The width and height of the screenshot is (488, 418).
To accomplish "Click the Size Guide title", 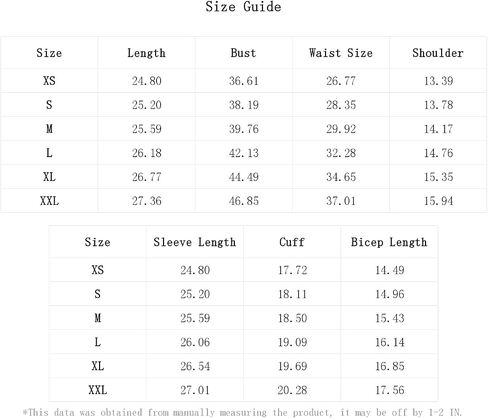I will [x=243, y=7].
